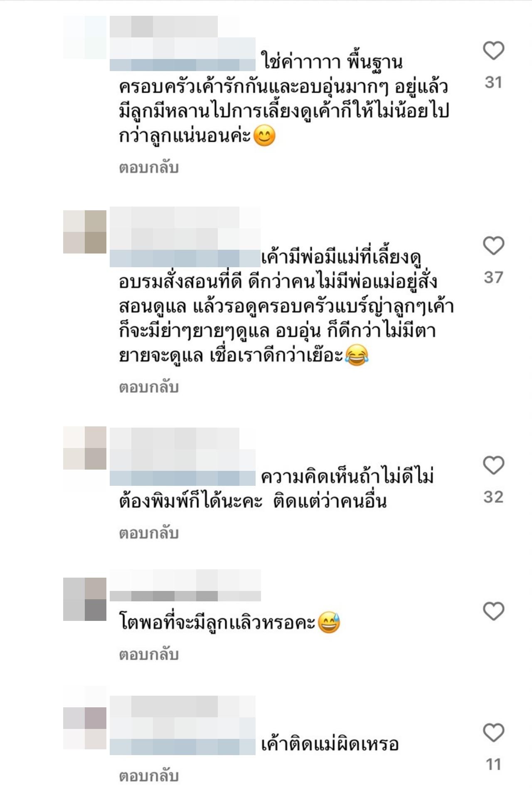Image resolution: width=532 pixels, height=795 pixels.
Task: Open avatar of the เค้ามีพ่อมีแม่ commenter
Action: point(85,232)
